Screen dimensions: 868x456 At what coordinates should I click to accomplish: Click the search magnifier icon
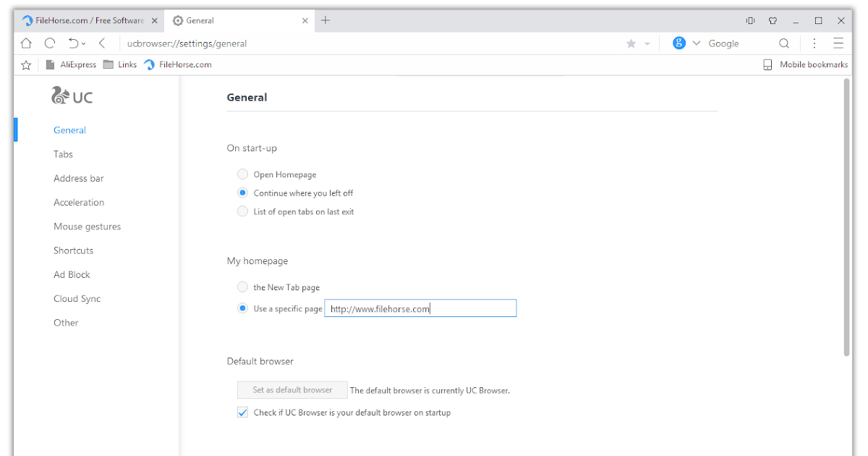784,43
